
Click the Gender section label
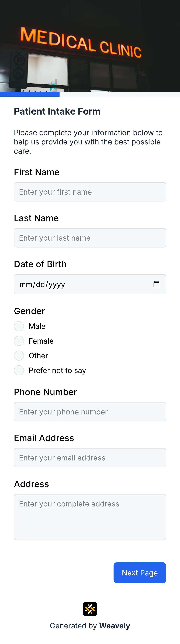(29, 311)
